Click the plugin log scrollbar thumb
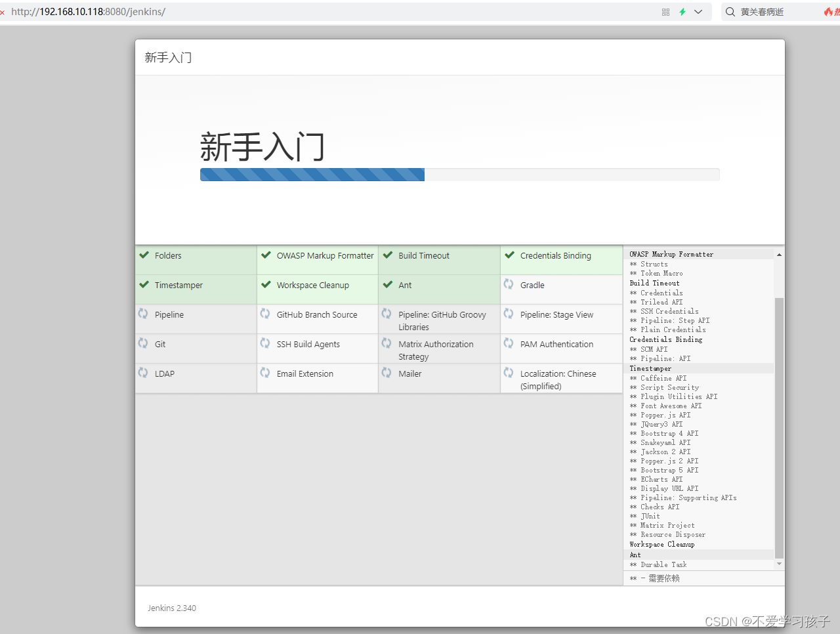The image size is (840, 634). coord(779,427)
